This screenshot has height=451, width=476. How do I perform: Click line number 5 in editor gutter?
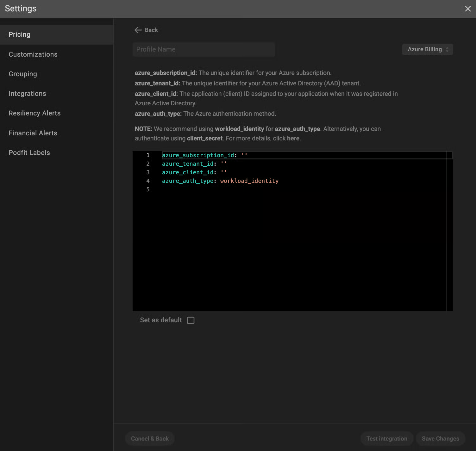click(148, 189)
